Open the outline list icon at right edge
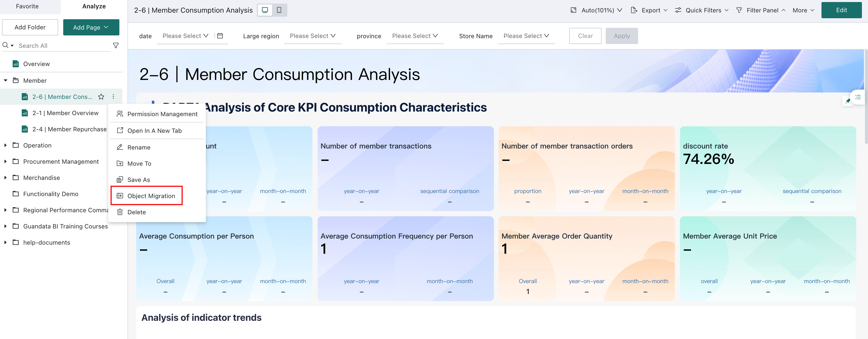 point(858,97)
